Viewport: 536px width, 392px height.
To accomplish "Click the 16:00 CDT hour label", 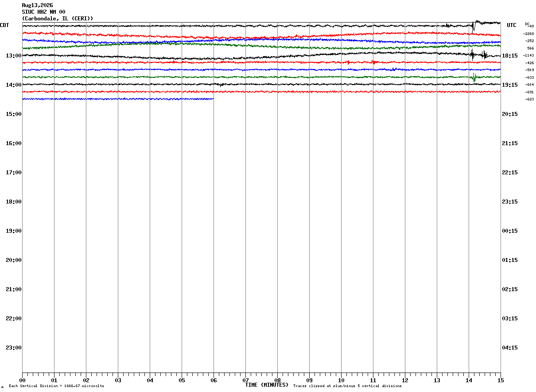I will click(x=13, y=143).
